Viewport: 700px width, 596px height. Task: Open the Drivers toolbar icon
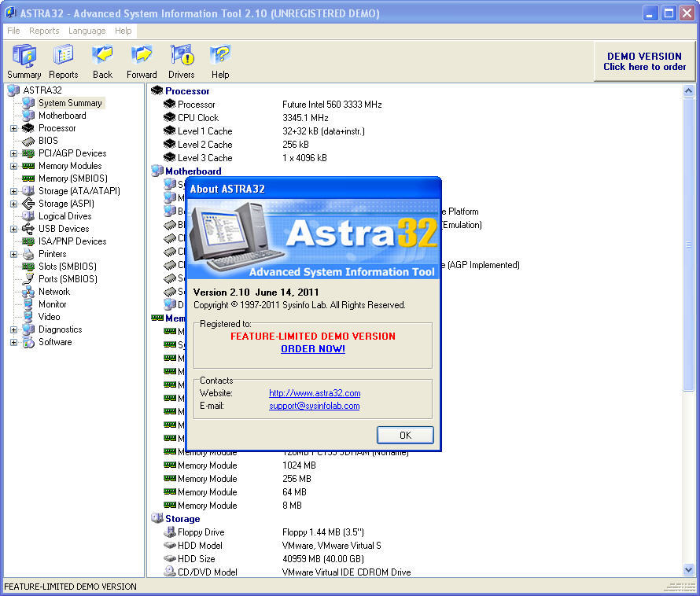181,61
